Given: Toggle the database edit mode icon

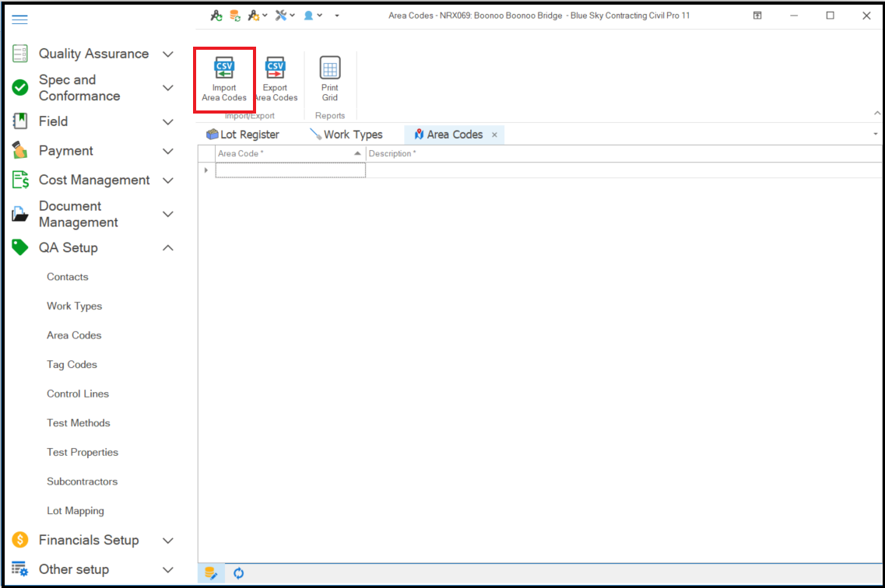Looking at the screenshot, I should [211, 573].
